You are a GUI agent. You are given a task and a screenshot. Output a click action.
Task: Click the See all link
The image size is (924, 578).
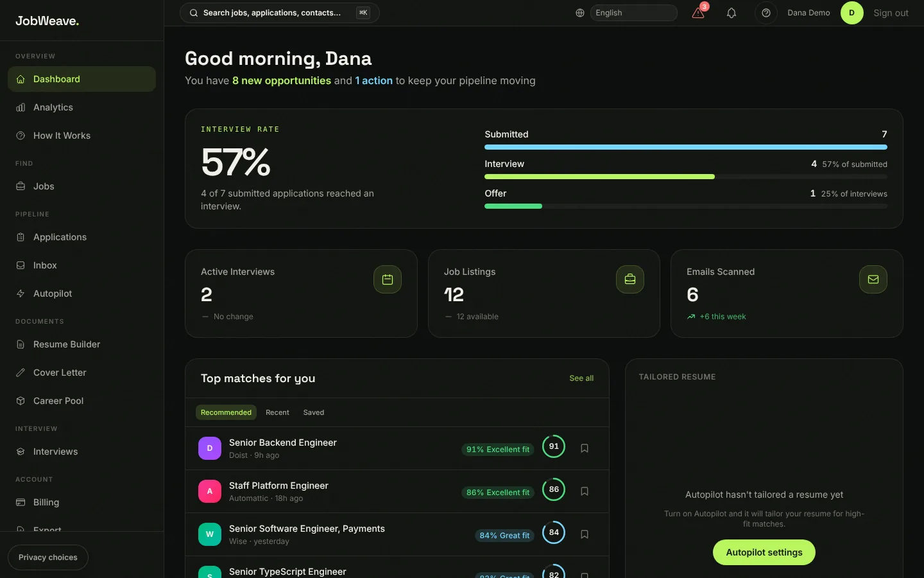581,378
